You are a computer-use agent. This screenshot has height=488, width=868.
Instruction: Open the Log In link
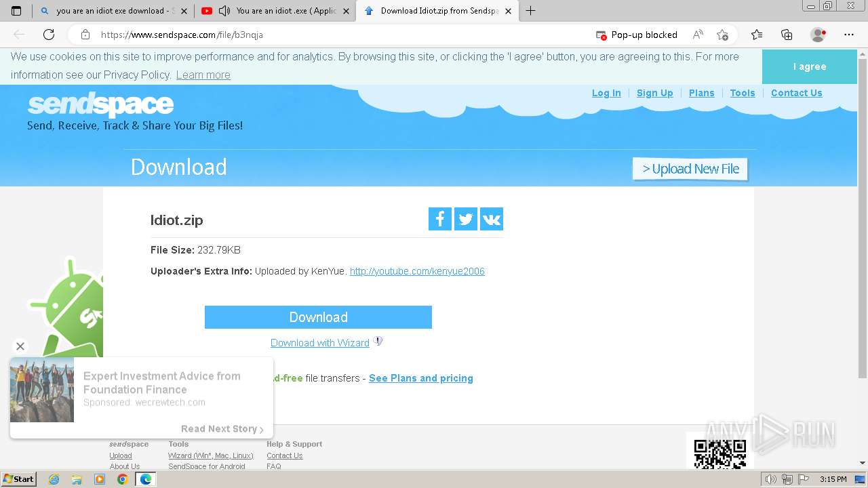pyautogui.click(x=606, y=93)
